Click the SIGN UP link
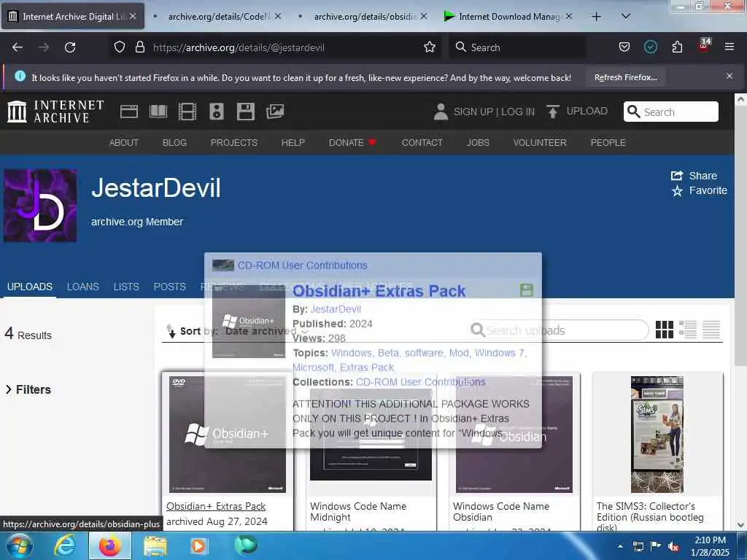 click(x=473, y=112)
